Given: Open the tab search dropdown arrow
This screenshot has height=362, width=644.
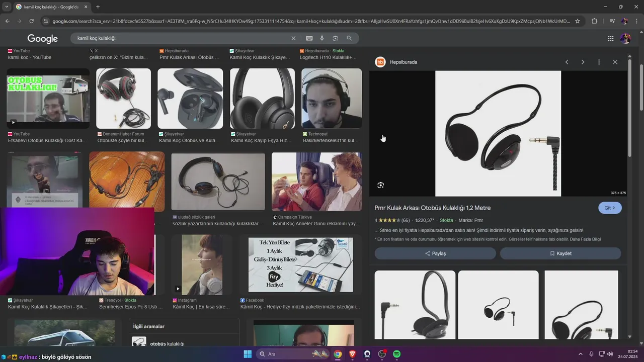Looking at the screenshot, I should 6,7.
